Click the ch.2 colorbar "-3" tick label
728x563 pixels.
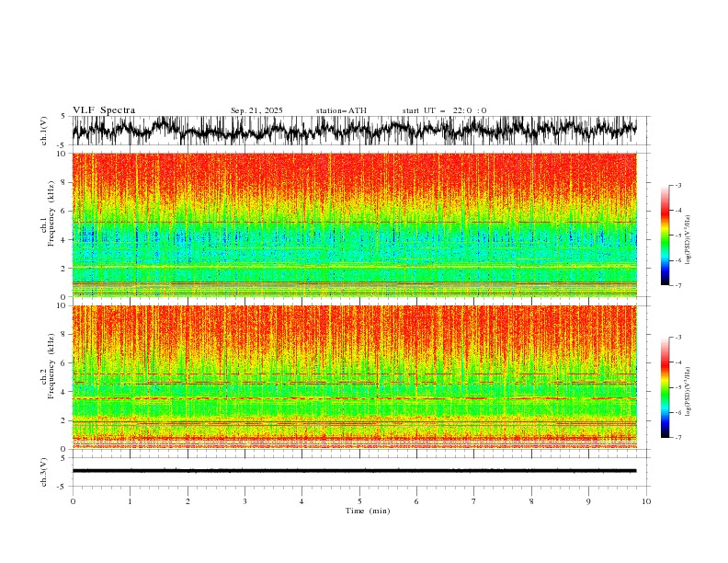[x=678, y=338]
